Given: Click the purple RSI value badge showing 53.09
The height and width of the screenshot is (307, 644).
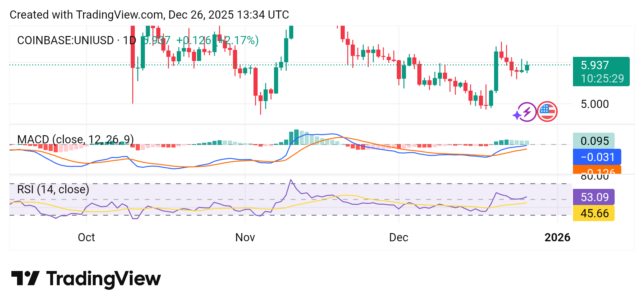Looking at the screenshot, I should click(x=593, y=197).
